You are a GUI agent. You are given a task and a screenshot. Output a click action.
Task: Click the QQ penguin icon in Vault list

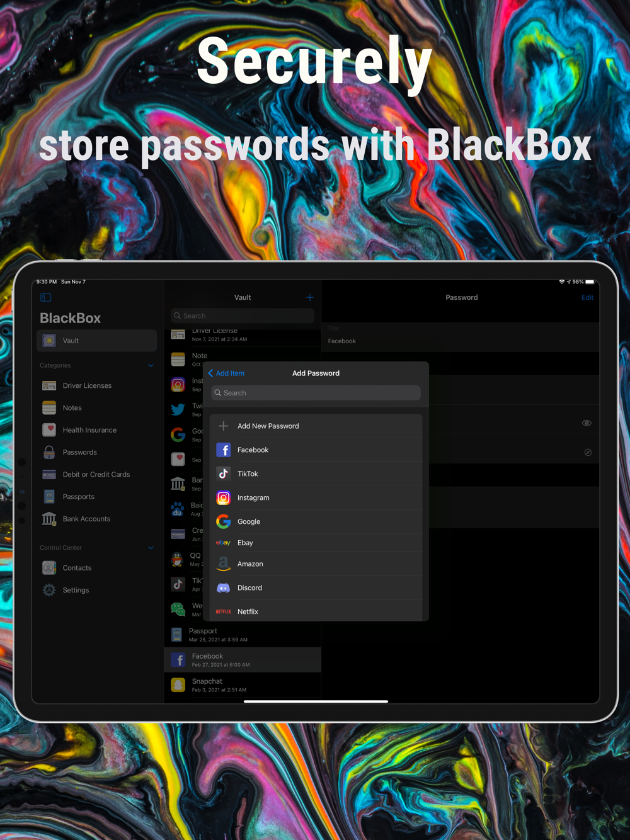click(x=178, y=559)
